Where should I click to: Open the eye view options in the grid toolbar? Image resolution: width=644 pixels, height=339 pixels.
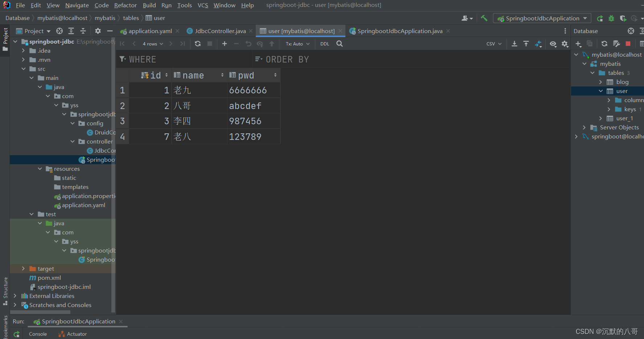pyautogui.click(x=553, y=44)
